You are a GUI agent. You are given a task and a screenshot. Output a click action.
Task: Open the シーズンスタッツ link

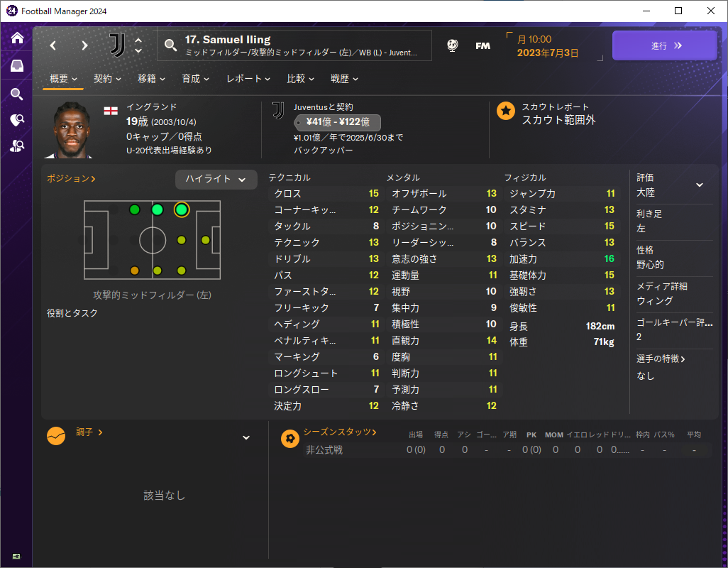click(339, 432)
